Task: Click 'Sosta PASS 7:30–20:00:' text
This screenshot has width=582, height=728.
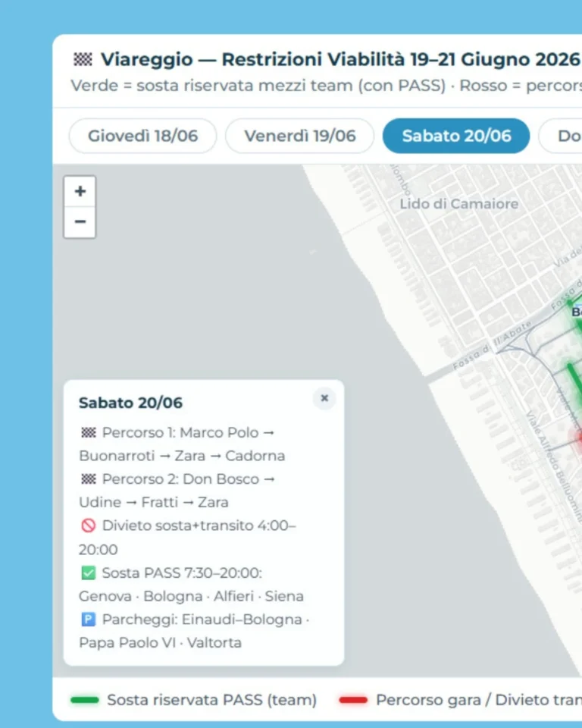Action: [x=182, y=573]
